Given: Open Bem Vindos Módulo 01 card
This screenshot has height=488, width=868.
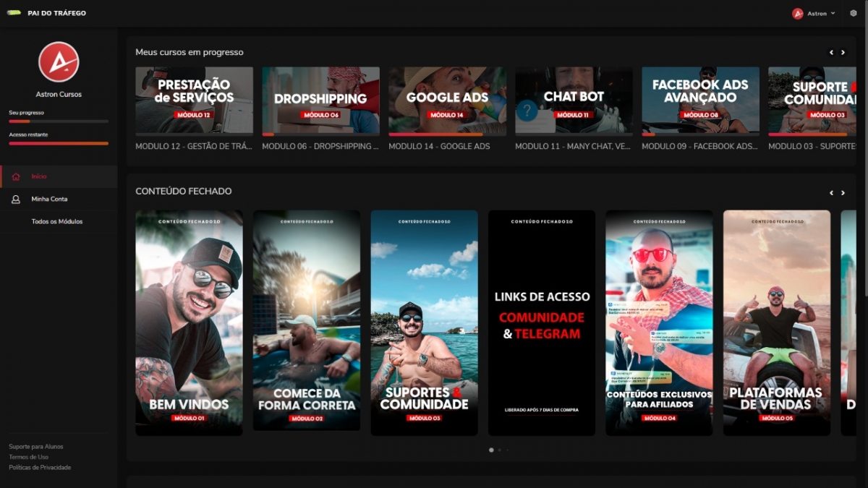Looking at the screenshot, I should [189, 322].
